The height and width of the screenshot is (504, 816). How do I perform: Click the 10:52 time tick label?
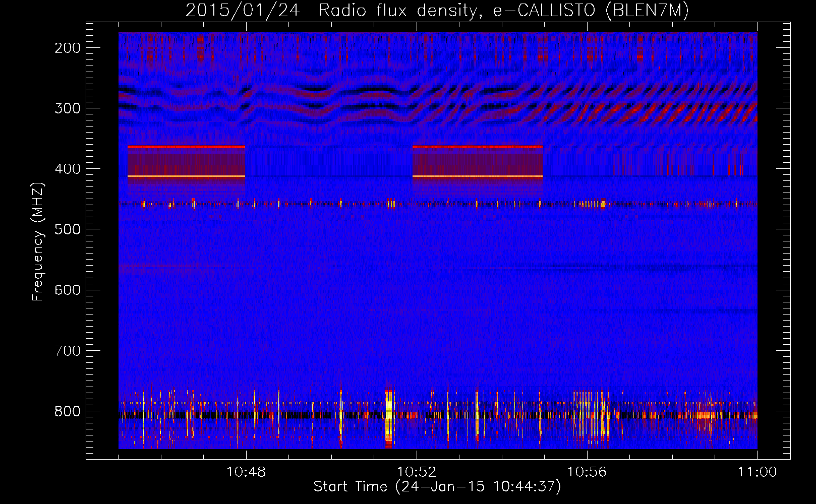(x=417, y=472)
